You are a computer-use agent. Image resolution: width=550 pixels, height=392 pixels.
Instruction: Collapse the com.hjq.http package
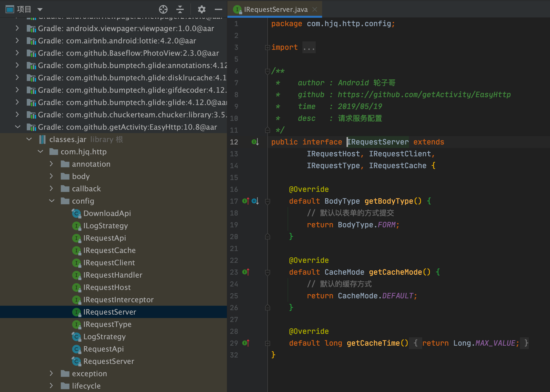tap(40, 152)
